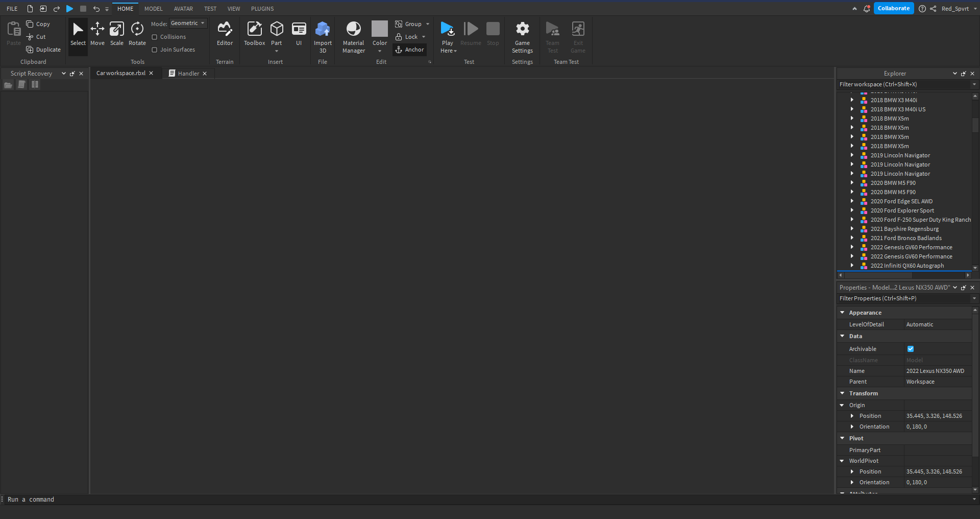Click the Group icon
This screenshot has height=519, width=980.
click(399, 24)
